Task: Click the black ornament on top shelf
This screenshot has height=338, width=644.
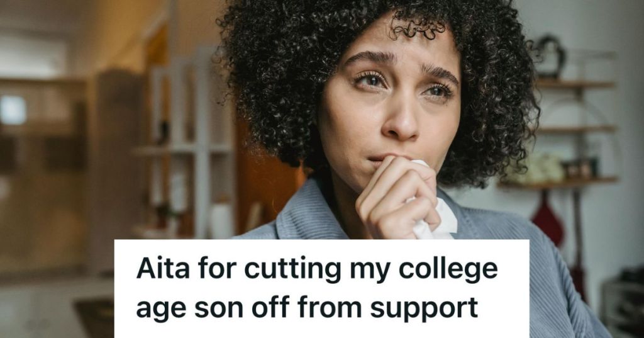Action: [x=550, y=57]
